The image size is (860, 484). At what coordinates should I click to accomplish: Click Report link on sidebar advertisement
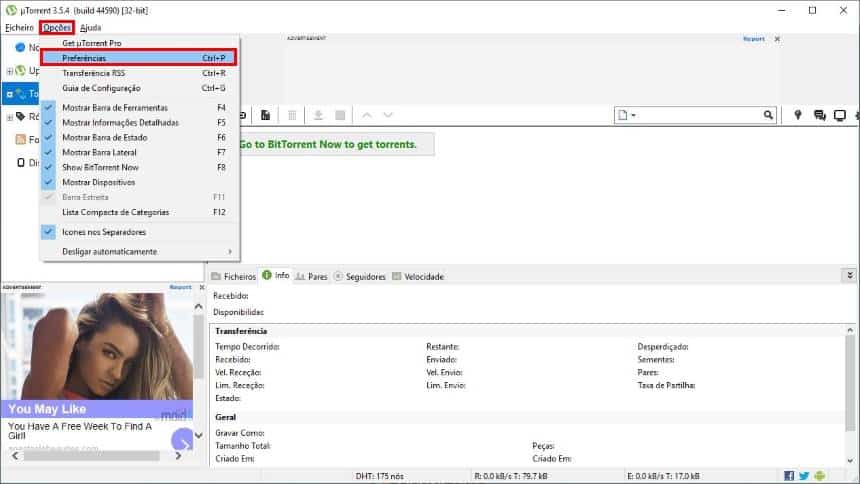[x=180, y=287]
